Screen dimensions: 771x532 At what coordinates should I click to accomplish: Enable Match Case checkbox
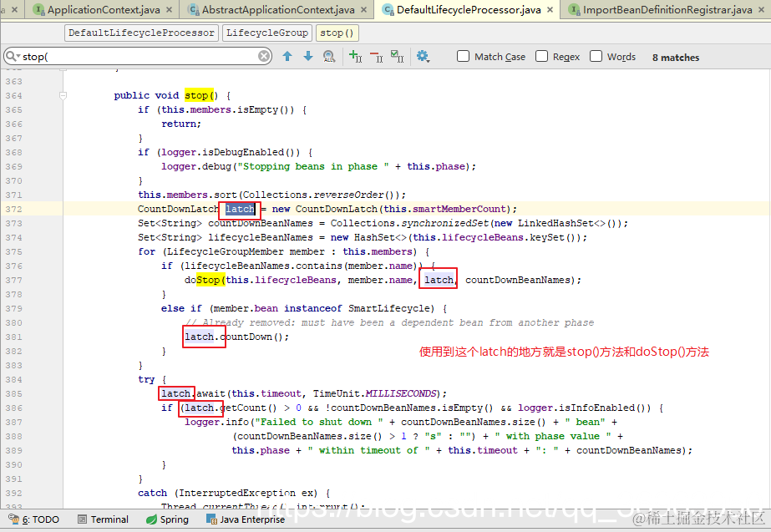(x=463, y=56)
